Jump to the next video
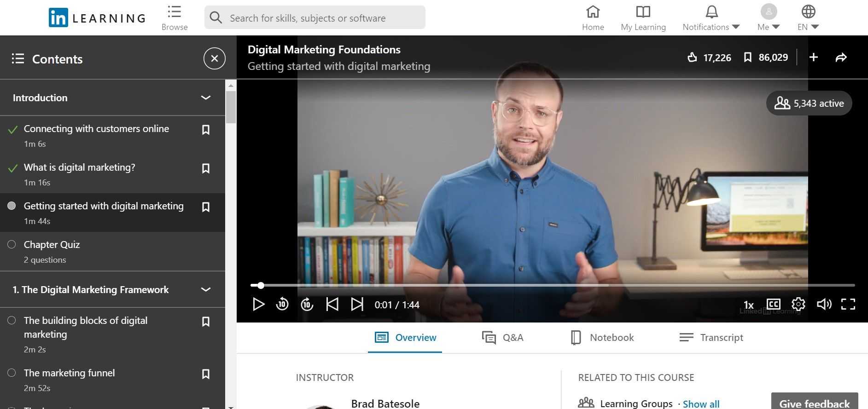 (357, 305)
